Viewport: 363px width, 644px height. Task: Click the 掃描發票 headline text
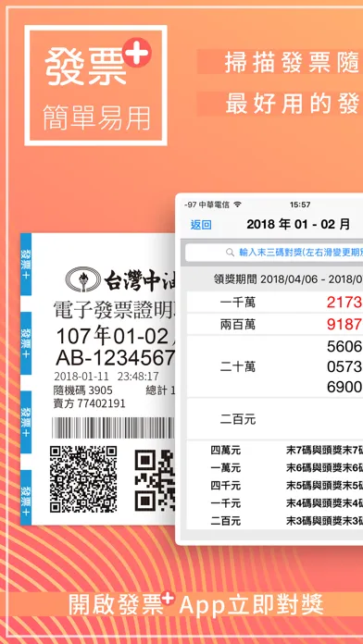pyautogui.click(x=294, y=62)
